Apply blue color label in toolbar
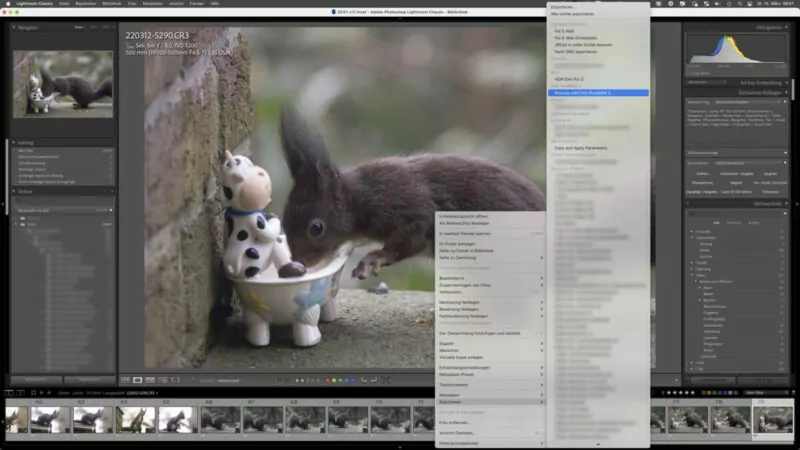Screen dimensions: 800x450 tap(346, 380)
